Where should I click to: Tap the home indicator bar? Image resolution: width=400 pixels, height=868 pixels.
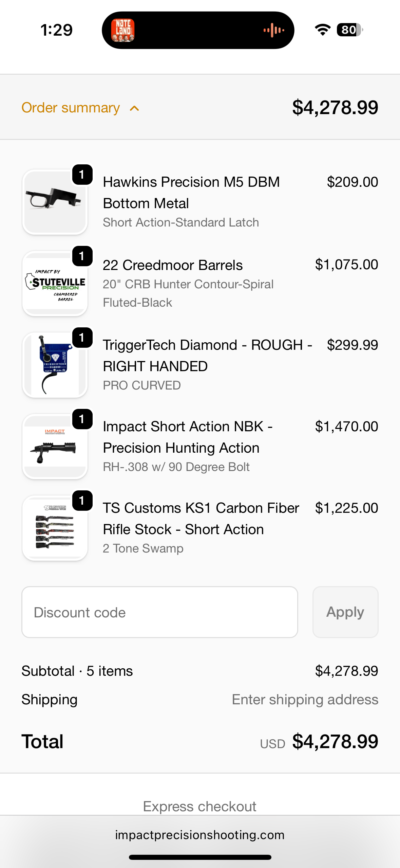click(x=200, y=857)
